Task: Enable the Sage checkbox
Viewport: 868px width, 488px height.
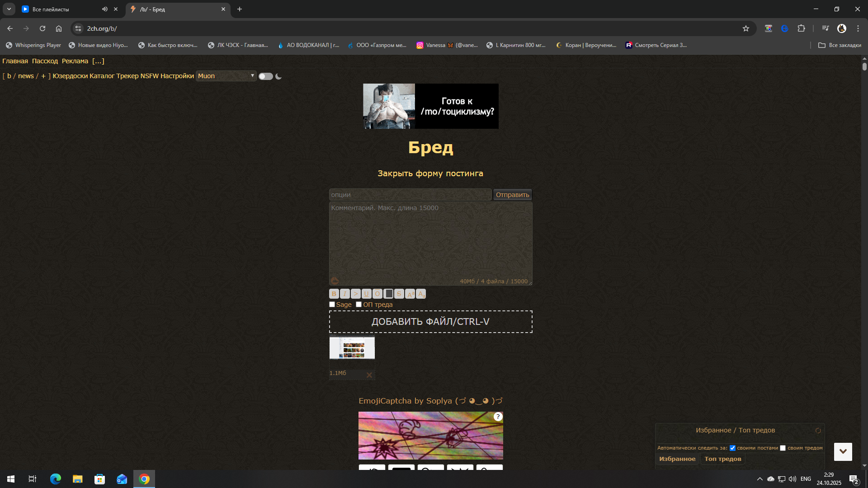Action: pyautogui.click(x=332, y=305)
